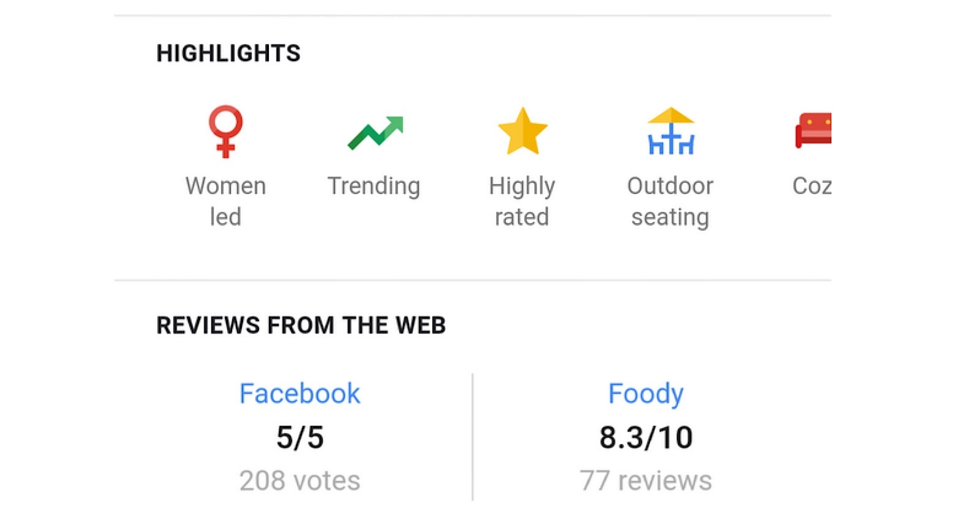
Task: Click the REVIEWS FROM THE WEB heading
Action: click(x=301, y=326)
